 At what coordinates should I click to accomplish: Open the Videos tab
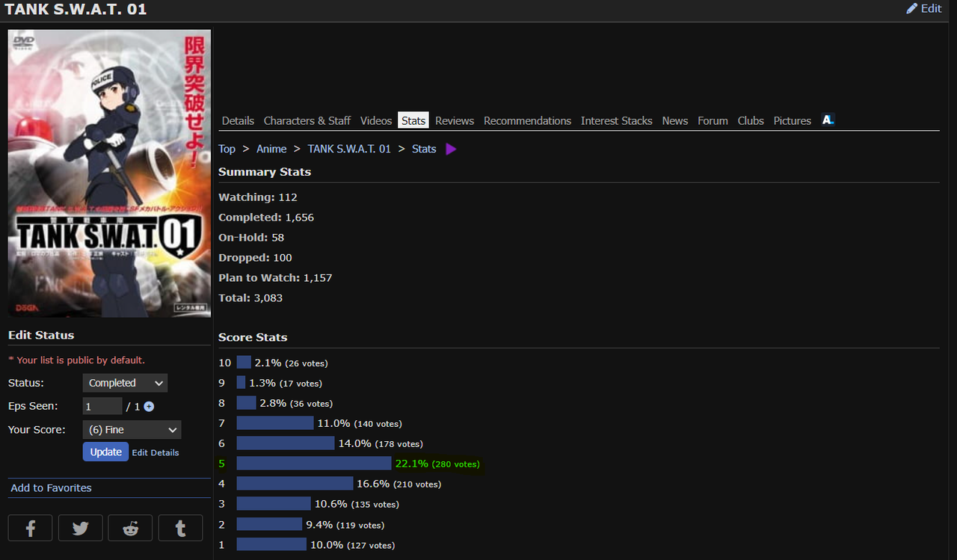click(x=376, y=120)
